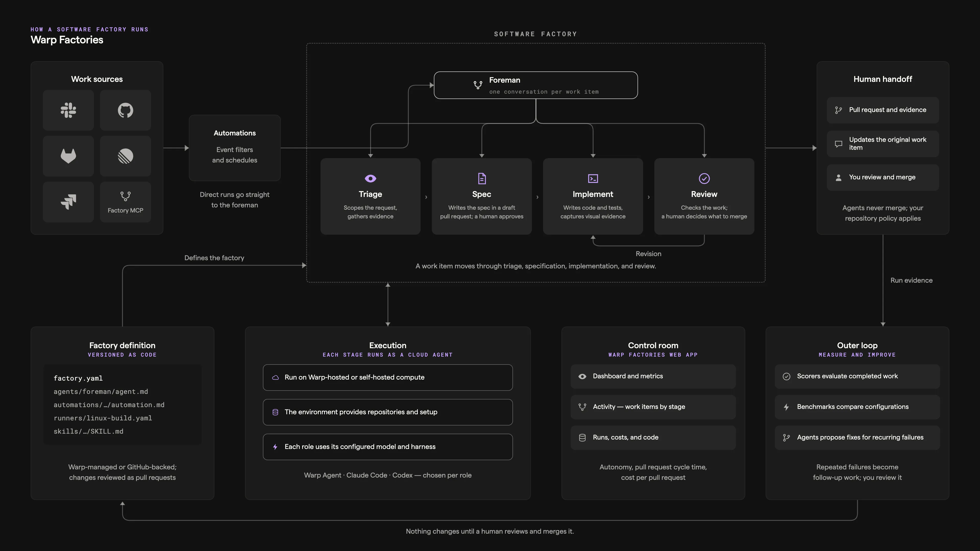Screen dimensions: 980x551
Task: Click the chevron between Spec and Implement
Action: click(537, 197)
